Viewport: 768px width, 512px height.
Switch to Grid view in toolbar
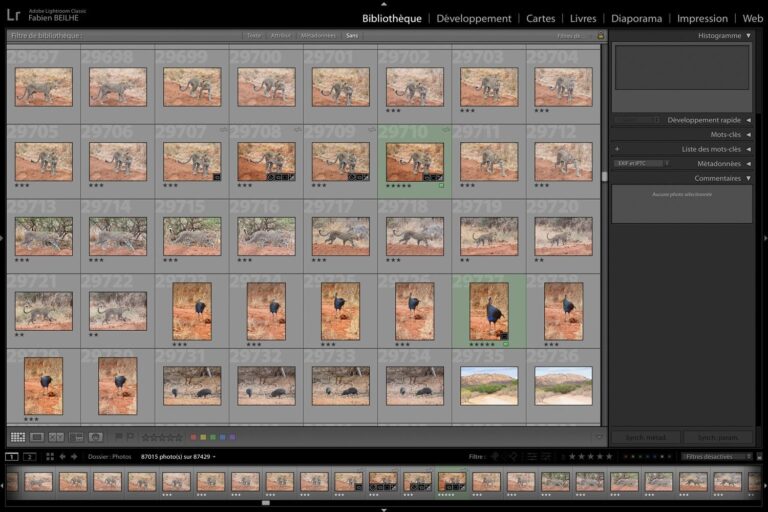click(18, 437)
